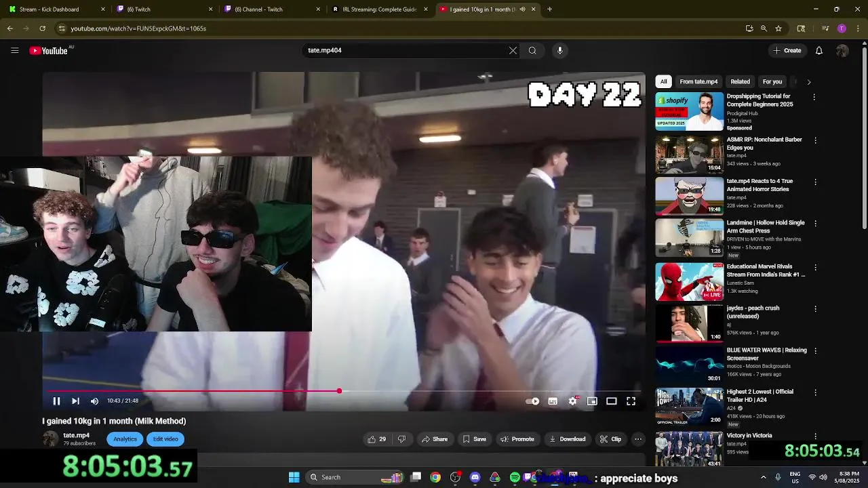The width and height of the screenshot is (868, 488).
Task: Switch to IRL Streaming Complete Guide tab
Action: (x=380, y=9)
